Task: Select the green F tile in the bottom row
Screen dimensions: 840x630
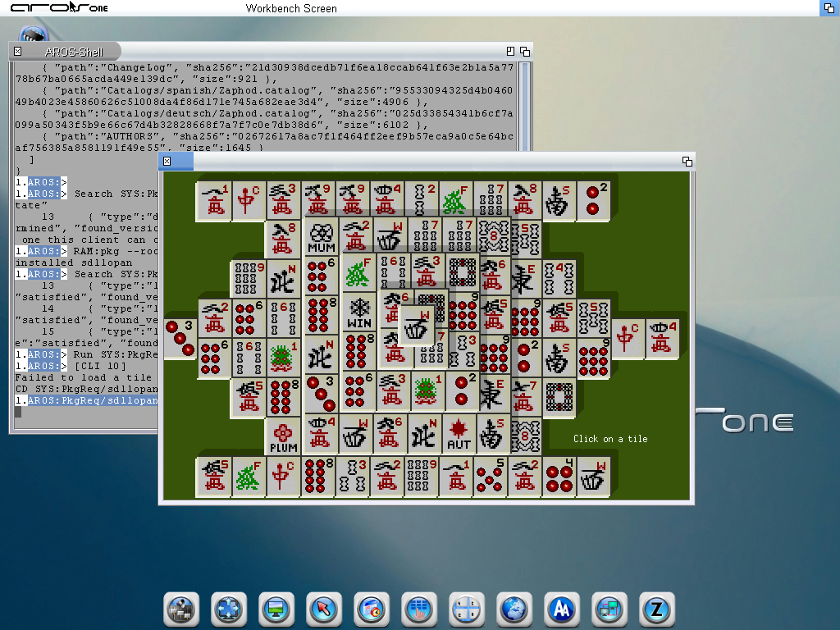Action: coord(249,477)
